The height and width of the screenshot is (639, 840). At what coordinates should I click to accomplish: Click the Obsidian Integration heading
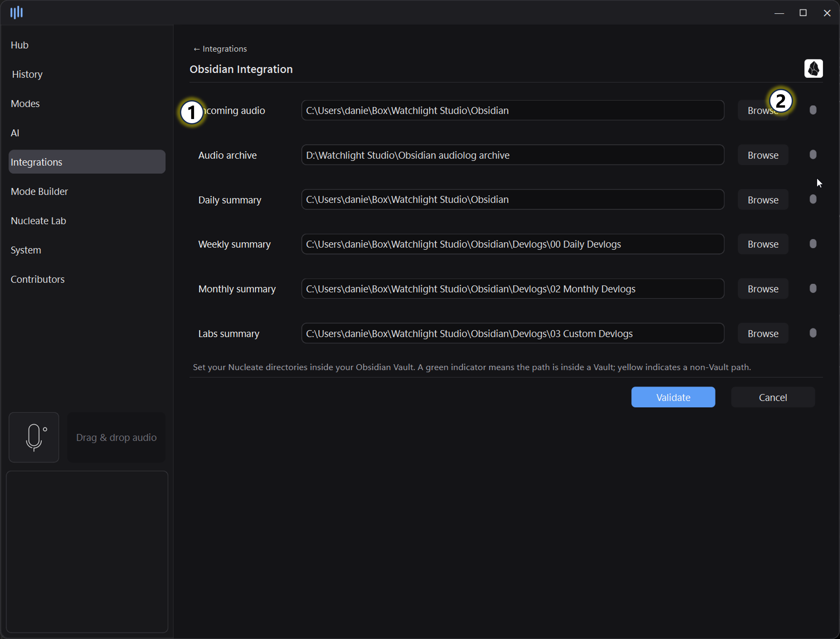pyautogui.click(x=241, y=69)
